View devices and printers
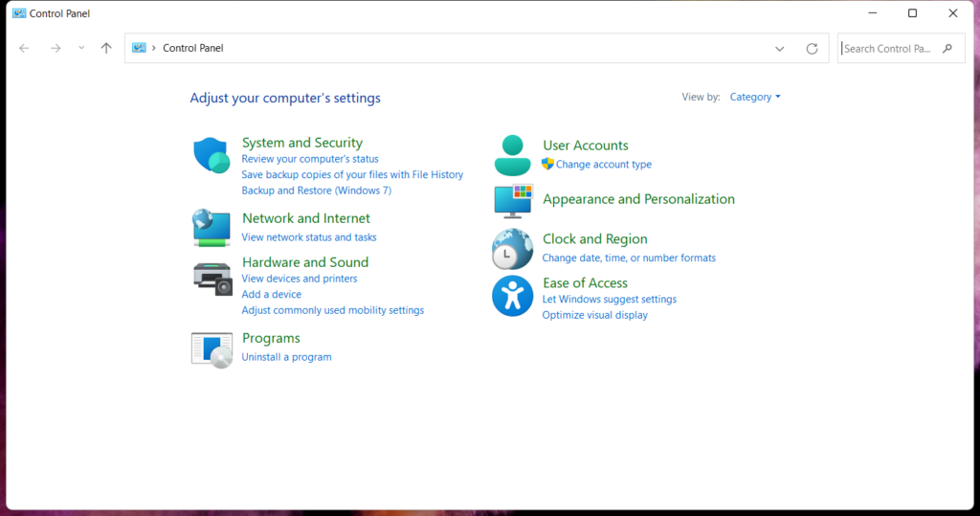The image size is (980, 516). [x=300, y=279]
